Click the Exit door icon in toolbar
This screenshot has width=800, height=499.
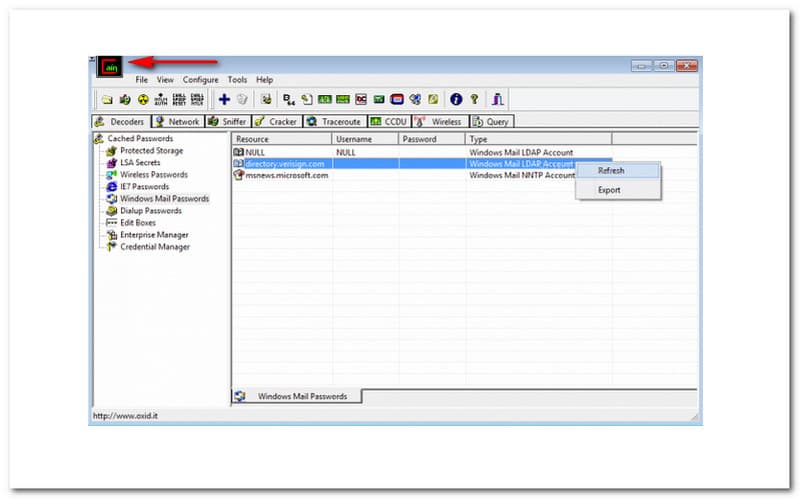(x=498, y=99)
